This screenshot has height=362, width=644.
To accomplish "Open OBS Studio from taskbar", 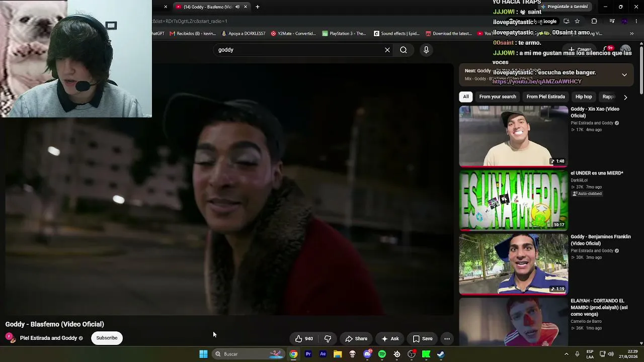I will [412, 354].
